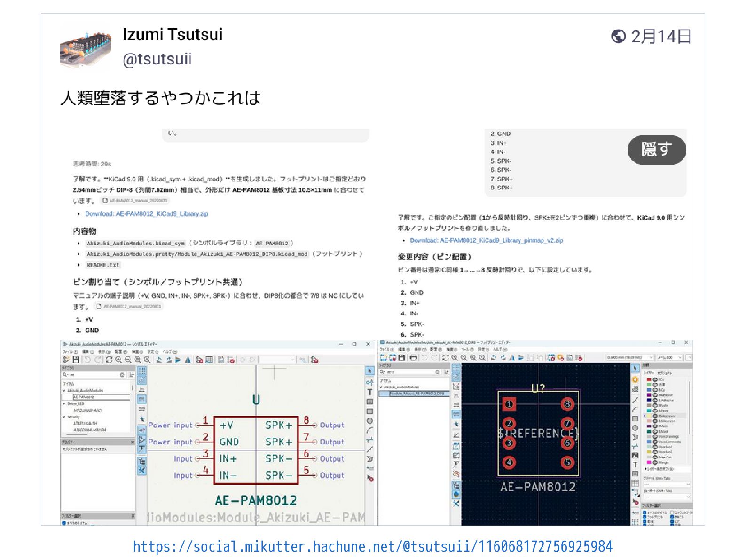746x560 pixels.
Task: Choose the Circle tool in the Symbol Editor
Action: pos(370,421)
